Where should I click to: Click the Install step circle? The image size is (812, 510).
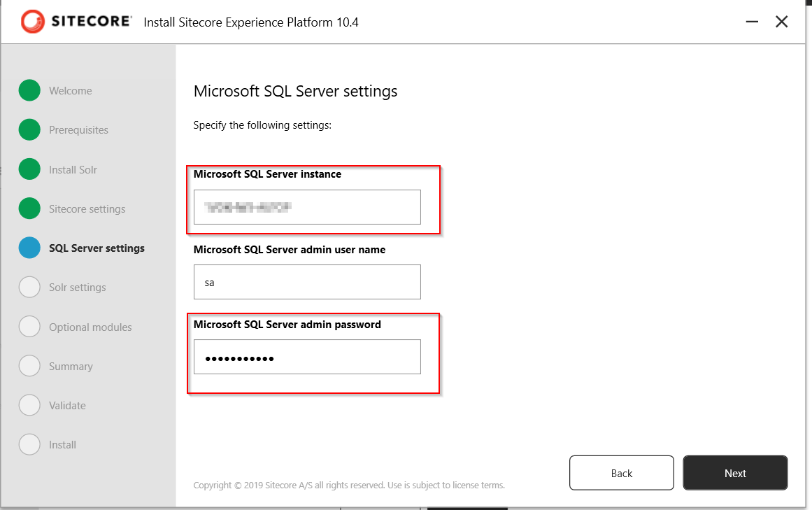pyautogui.click(x=29, y=444)
